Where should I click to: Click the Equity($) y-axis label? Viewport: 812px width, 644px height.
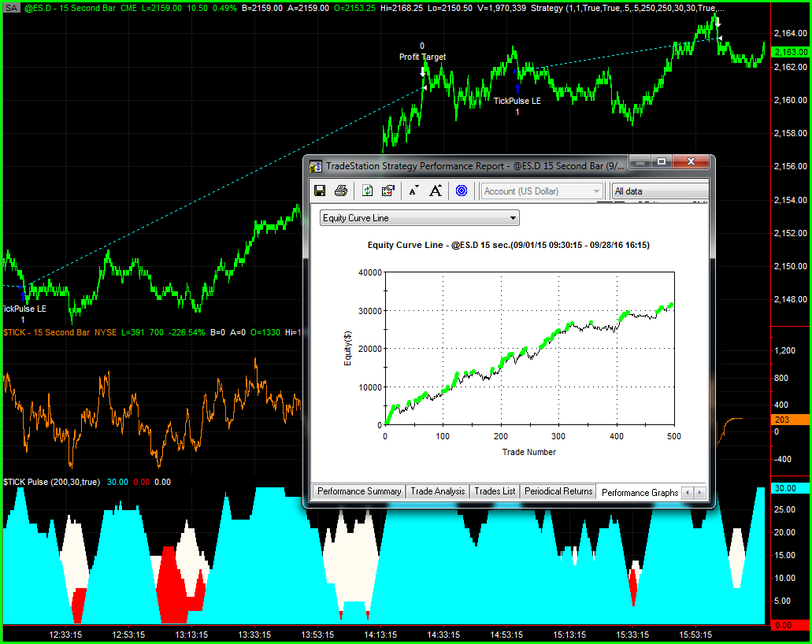pyautogui.click(x=347, y=348)
